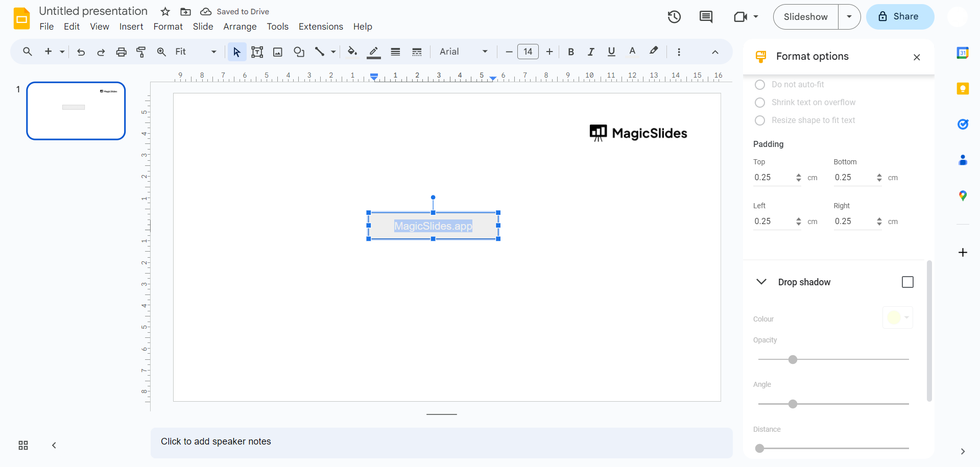Open the version history clock icon
Screen dimensions: 980x467
pyautogui.click(x=674, y=17)
